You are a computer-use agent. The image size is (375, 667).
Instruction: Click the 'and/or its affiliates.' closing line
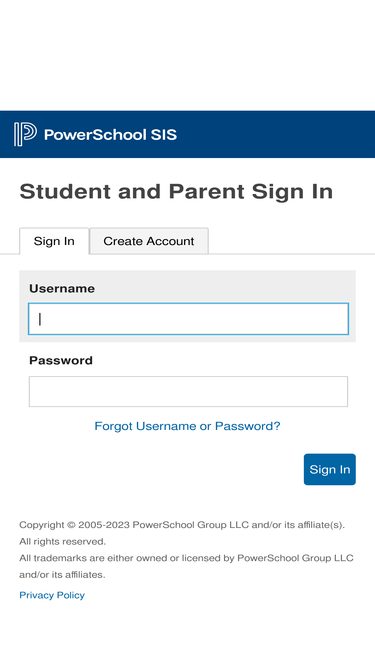tap(62, 575)
